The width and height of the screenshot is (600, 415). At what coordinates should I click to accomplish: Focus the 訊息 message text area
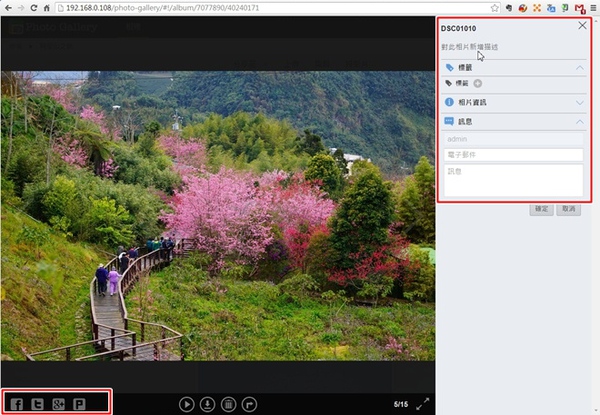point(514,181)
